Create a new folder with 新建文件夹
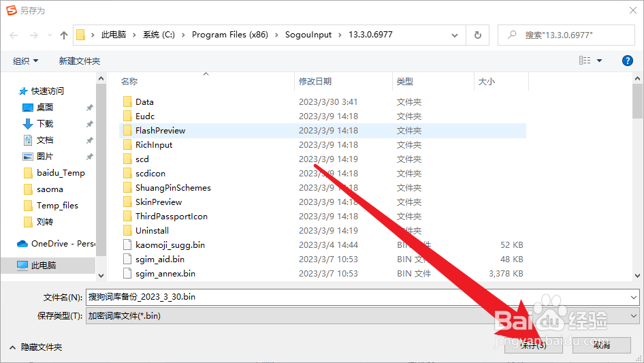Image resolution: width=644 pixels, height=363 pixels. [x=79, y=61]
